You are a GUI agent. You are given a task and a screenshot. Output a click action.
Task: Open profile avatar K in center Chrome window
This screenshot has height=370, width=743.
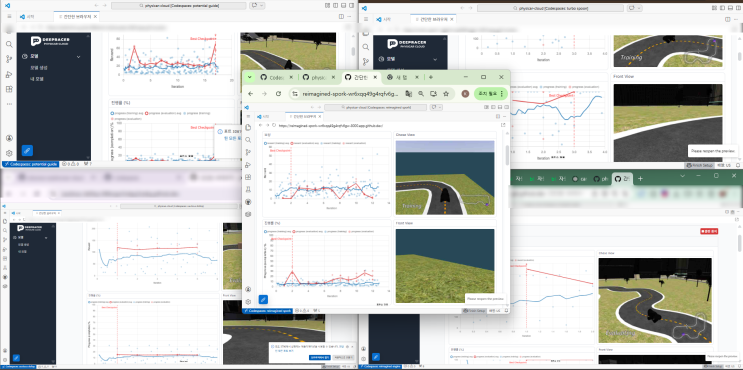(465, 94)
